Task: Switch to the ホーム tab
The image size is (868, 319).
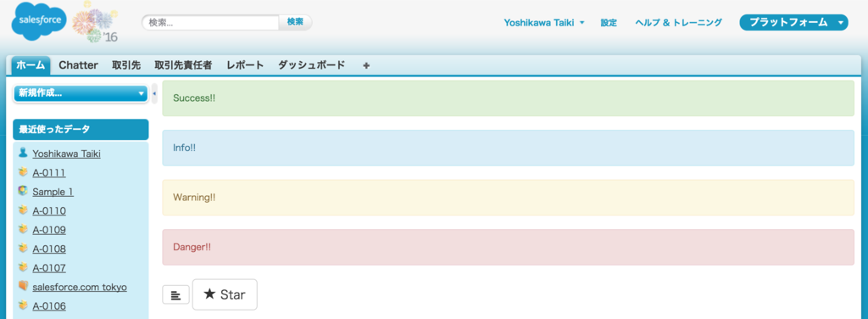Action: [31, 64]
